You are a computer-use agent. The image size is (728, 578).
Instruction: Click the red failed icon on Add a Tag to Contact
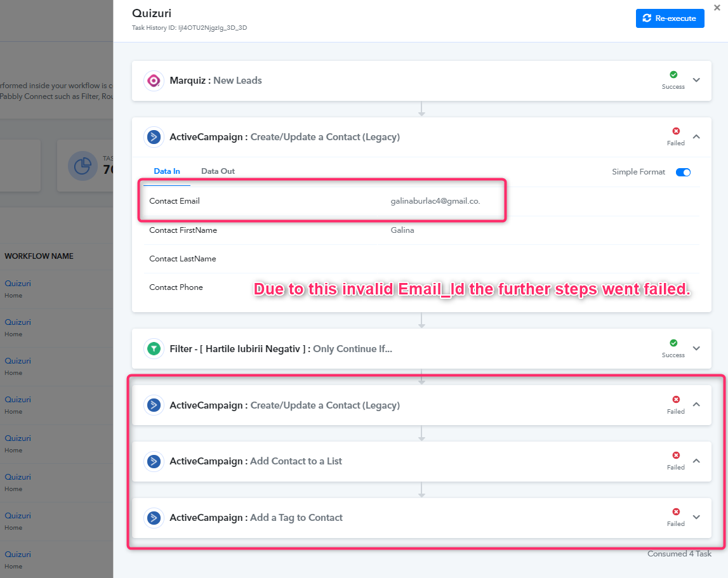pyautogui.click(x=676, y=511)
